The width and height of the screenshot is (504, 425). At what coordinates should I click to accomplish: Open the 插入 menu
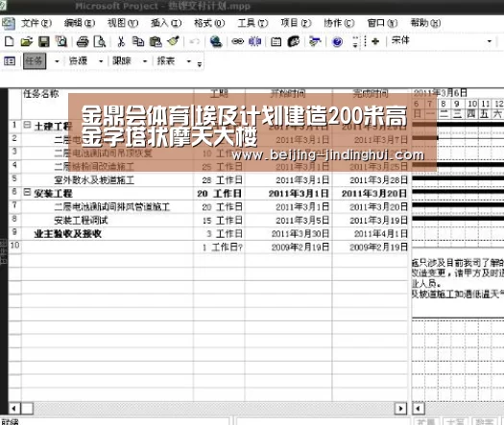(x=166, y=23)
